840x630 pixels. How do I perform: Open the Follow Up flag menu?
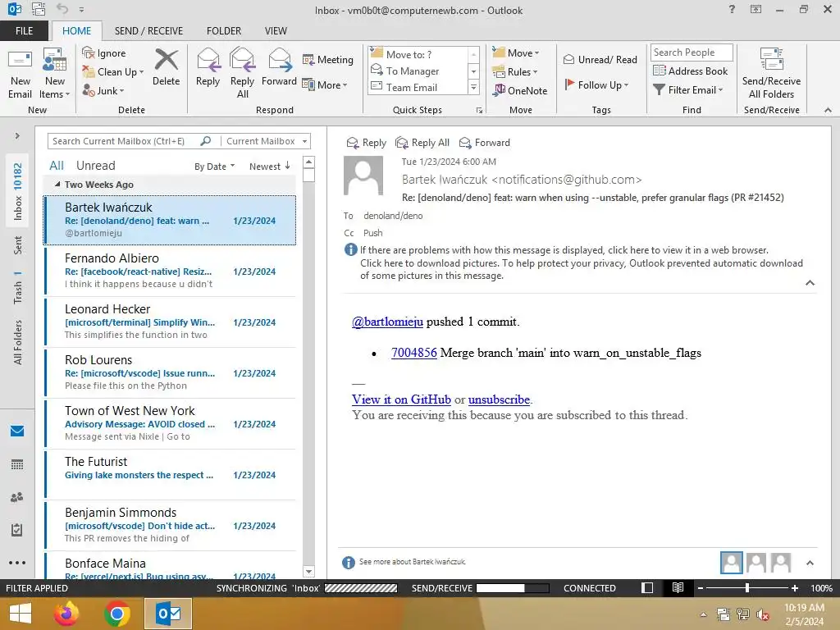596,84
